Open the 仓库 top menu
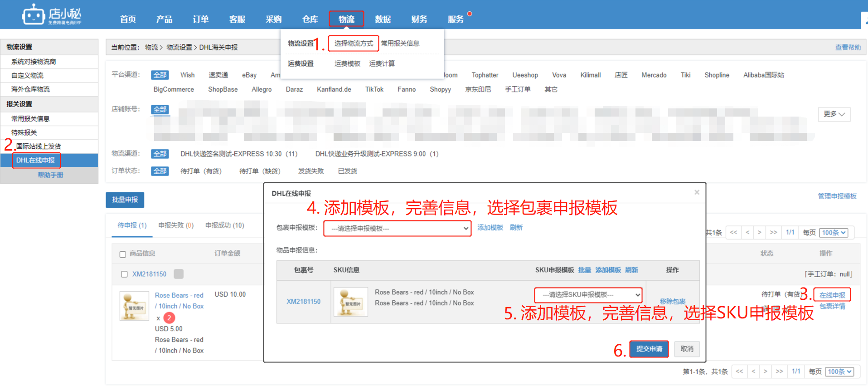 (310, 19)
